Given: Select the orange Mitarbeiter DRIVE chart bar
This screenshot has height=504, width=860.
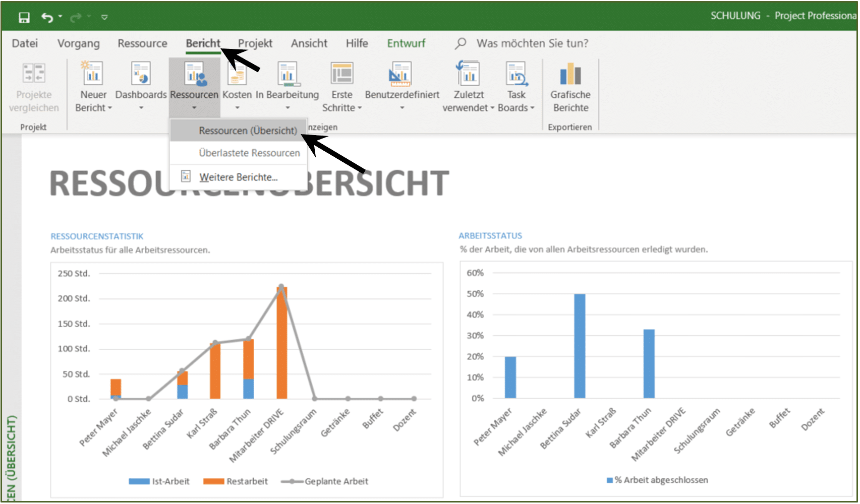Looking at the screenshot, I should 282,343.
